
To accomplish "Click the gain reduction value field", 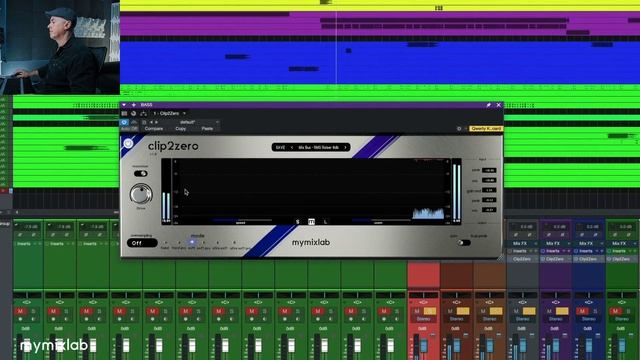I will pos(489,190).
